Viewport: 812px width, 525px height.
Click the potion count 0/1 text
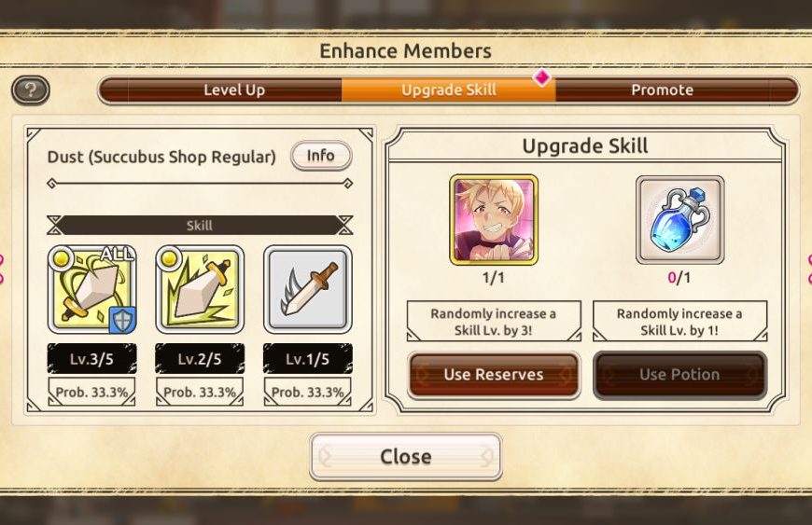(679, 278)
